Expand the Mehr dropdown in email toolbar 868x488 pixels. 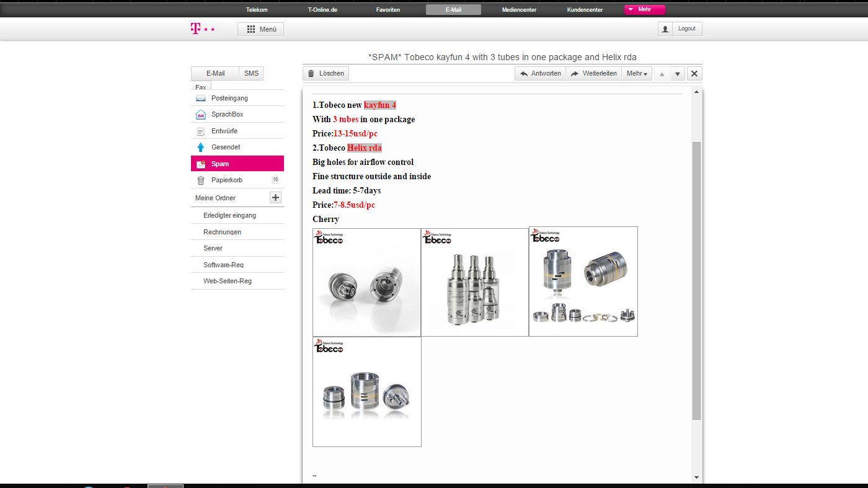(x=637, y=74)
